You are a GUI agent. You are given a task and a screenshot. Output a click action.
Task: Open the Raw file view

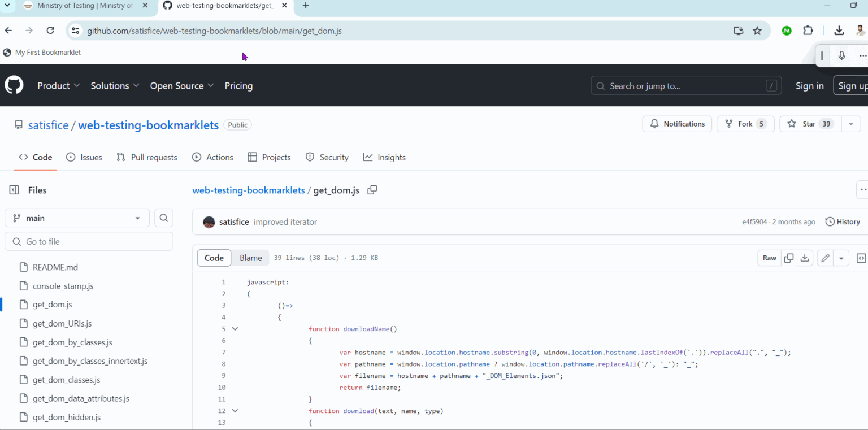point(770,258)
